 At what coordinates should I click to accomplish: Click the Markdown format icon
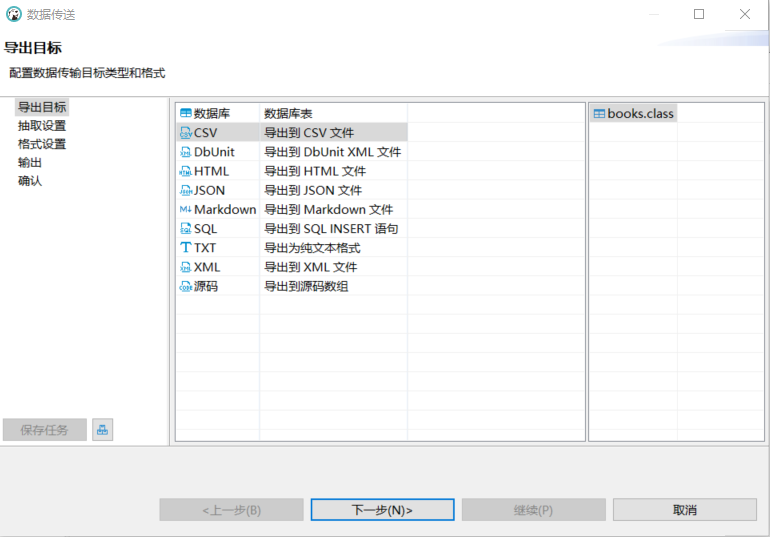(185, 209)
